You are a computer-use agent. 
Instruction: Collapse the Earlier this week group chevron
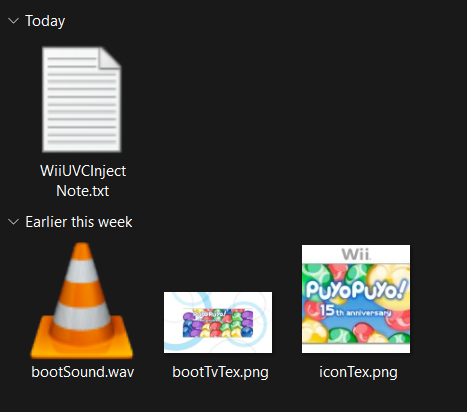(13, 222)
